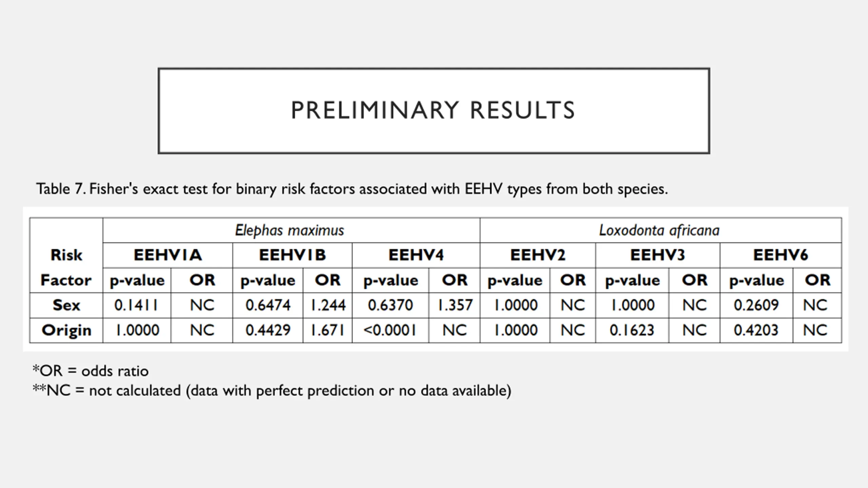This screenshot has height=488, width=868.
Task: Click the PRELIMINARY RESULTS title box
Action: tap(433, 110)
